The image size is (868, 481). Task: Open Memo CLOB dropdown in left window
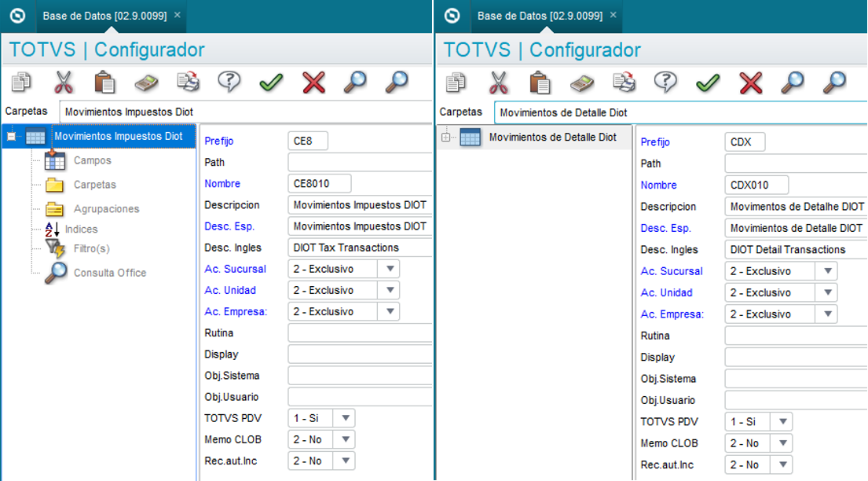[346, 439]
